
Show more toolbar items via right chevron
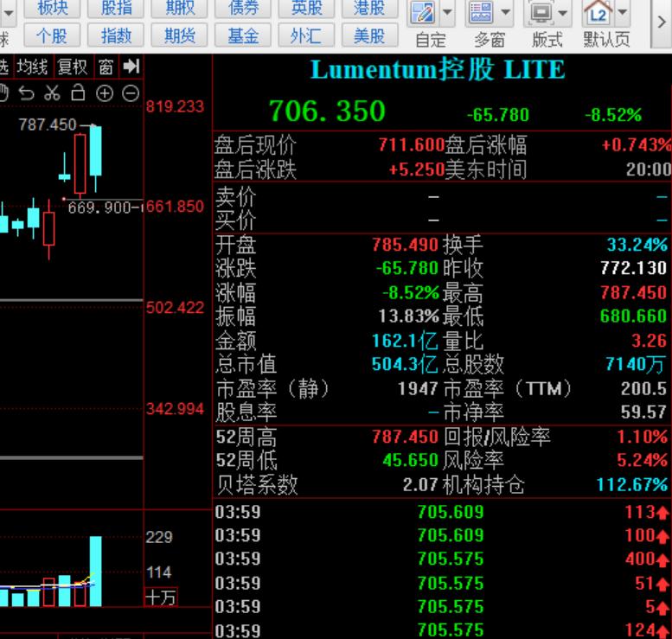pyautogui.click(x=662, y=22)
